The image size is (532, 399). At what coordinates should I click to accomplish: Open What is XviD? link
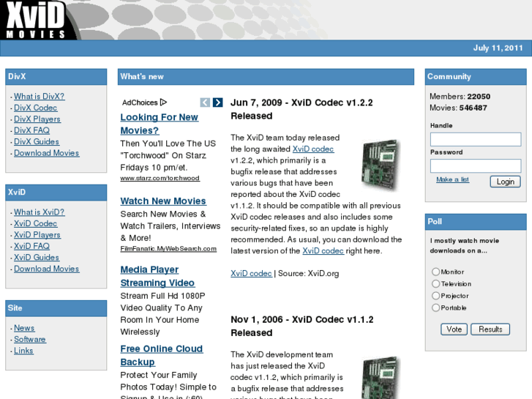[39, 212]
